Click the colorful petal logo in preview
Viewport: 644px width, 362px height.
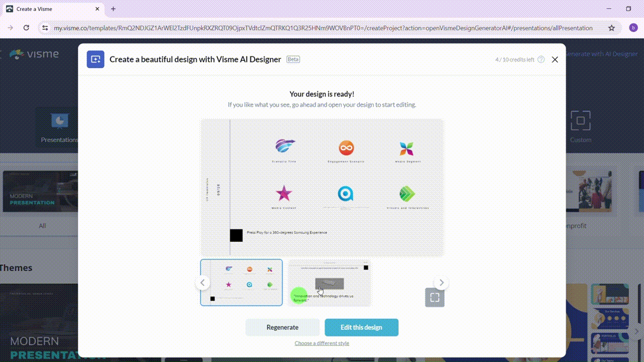click(x=407, y=148)
